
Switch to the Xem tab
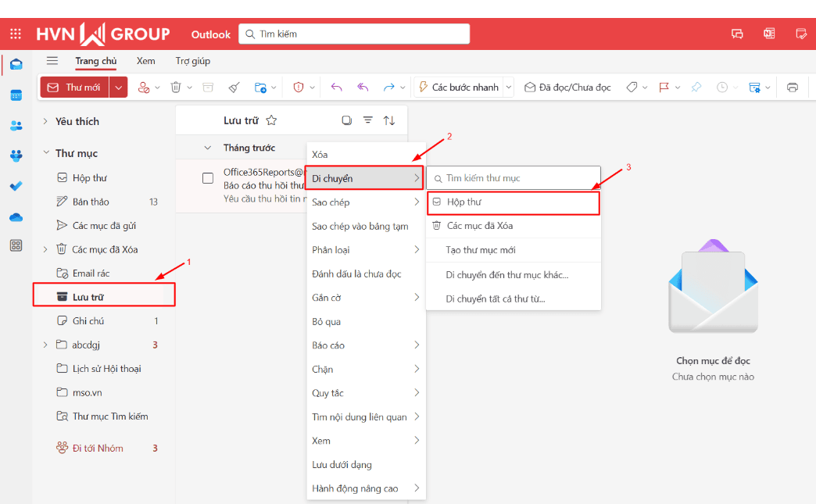pos(145,61)
